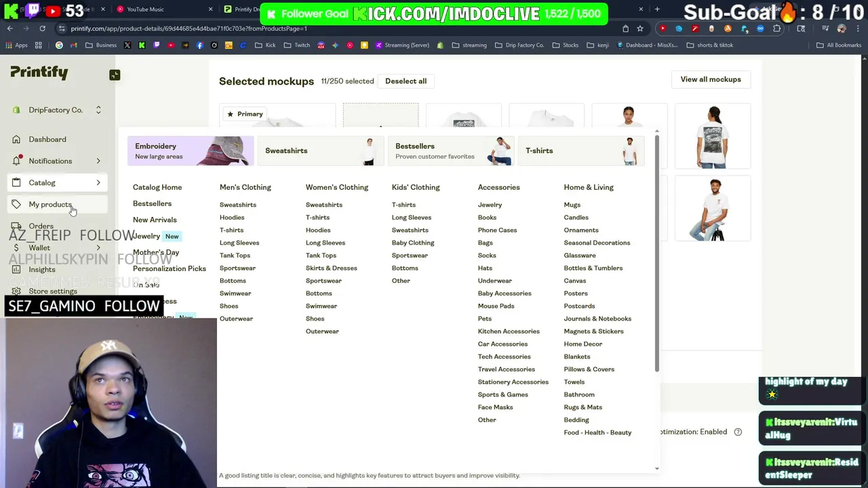This screenshot has width=868, height=488.
Task: Click the Home & Living column heading
Action: tap(589, 187)
